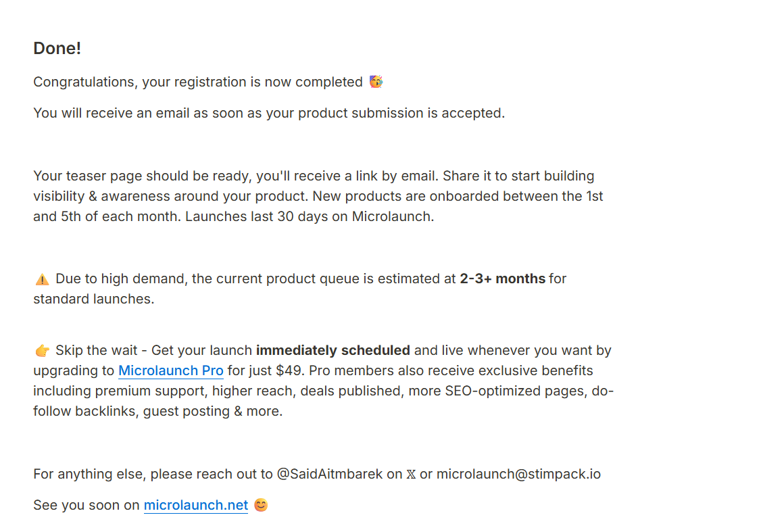761x532 pixels.
Task: Click the bold "immediately scheduled" text
Action: tap(333, 350)
